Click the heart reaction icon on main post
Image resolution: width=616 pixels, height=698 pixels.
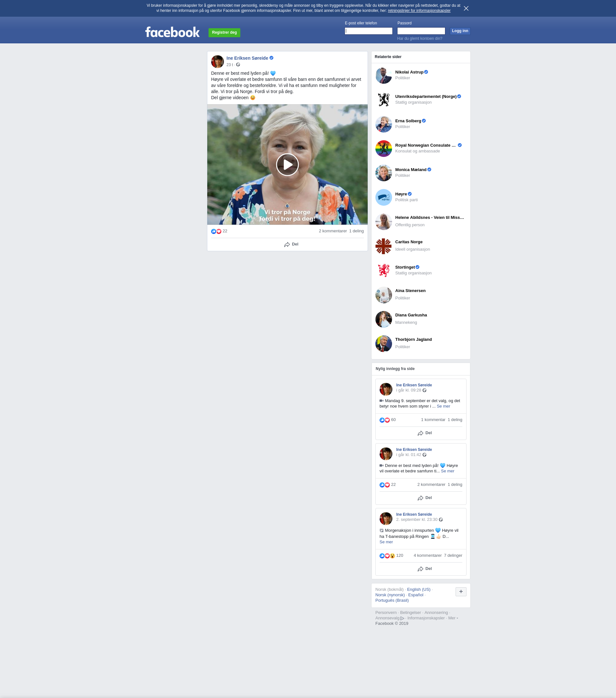pyautogui.click(x=219, y=231)
